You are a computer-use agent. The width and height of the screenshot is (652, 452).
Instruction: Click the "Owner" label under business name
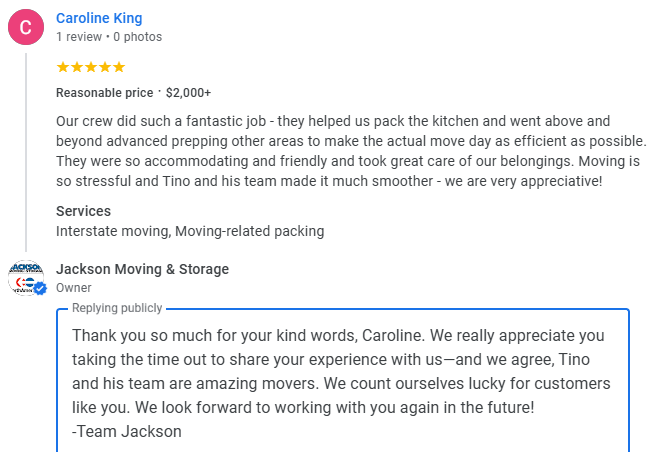point(73,288)
